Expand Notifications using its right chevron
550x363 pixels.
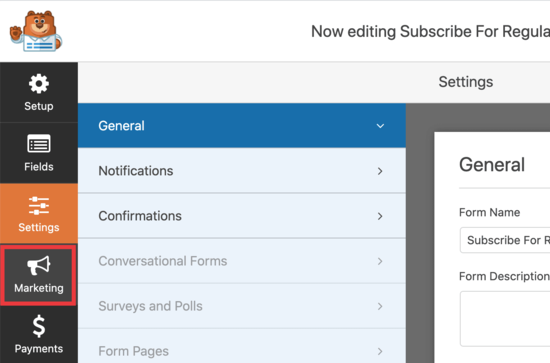pos(380,171)
